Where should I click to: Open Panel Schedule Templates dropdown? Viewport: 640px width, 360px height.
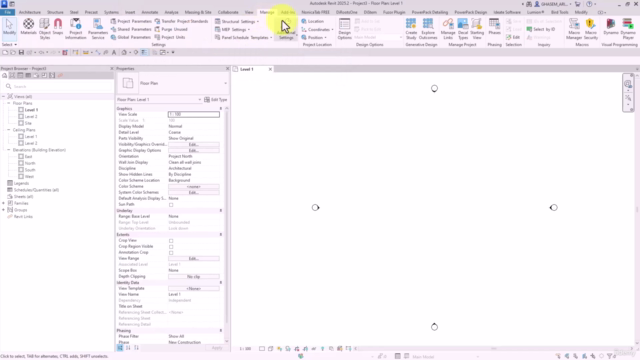coord(244,37)
